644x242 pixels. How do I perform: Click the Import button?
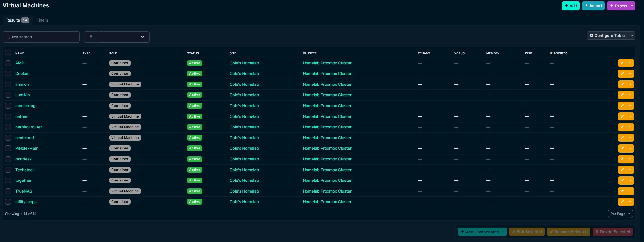(x=593, y=6)
